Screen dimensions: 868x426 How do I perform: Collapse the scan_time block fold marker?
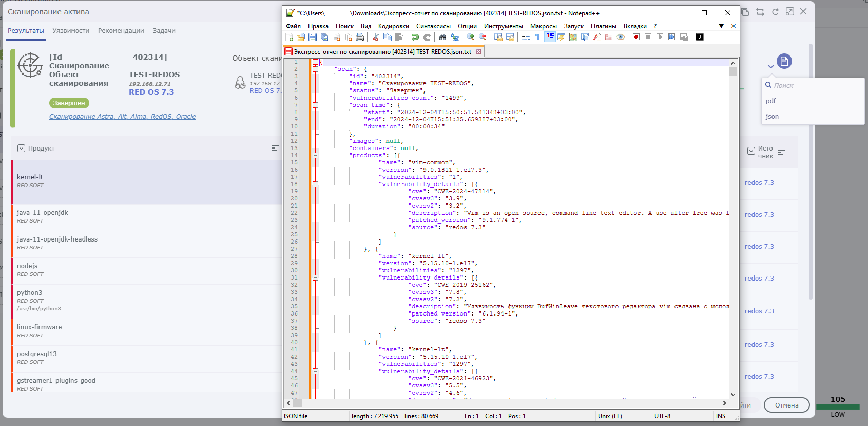[315, 105]
